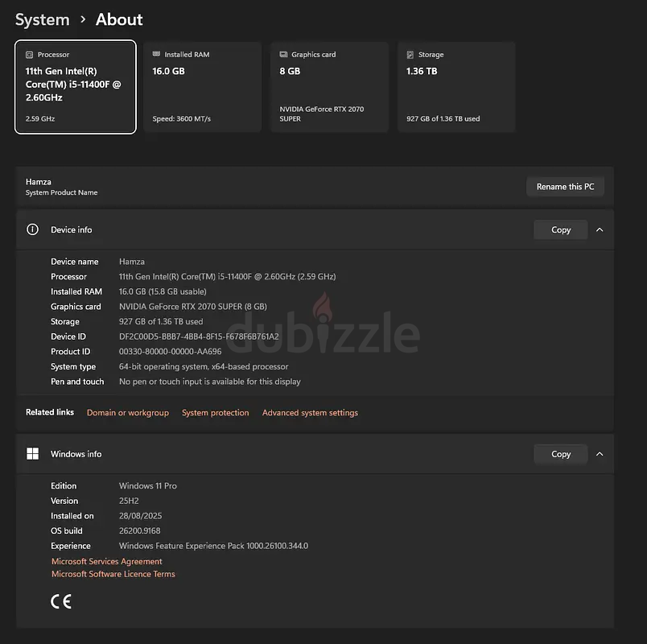Open Microsoft Services Agreement link
Screen dimensions: 647x644
pyautogui.click(x=107, y=561)
